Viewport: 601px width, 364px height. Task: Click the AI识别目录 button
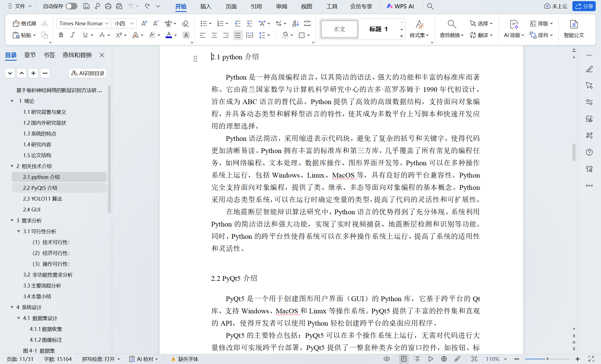[x=88, y=73]
